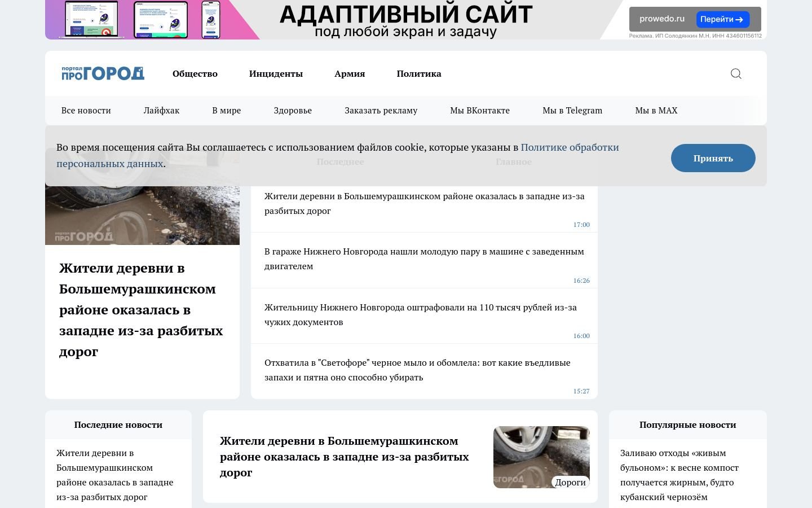The image size is (812, 508).
Task: Visit the Мы ВКонтакте link
Action: point(480,111)
